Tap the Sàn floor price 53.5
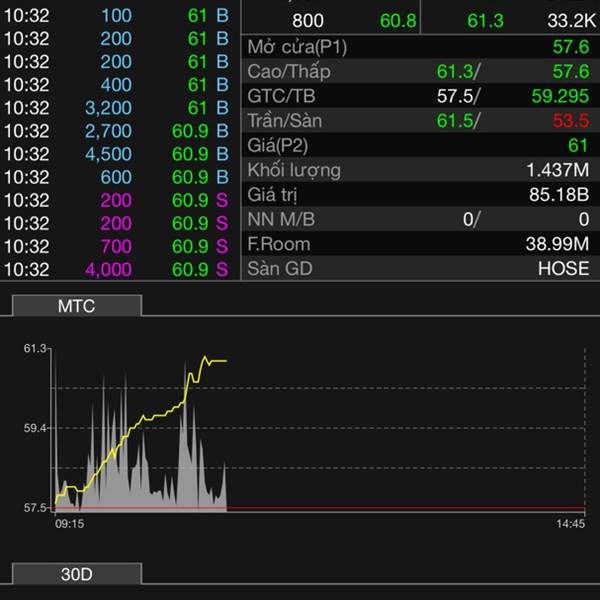Screen dimensions: 600x600 coord(571,121)
